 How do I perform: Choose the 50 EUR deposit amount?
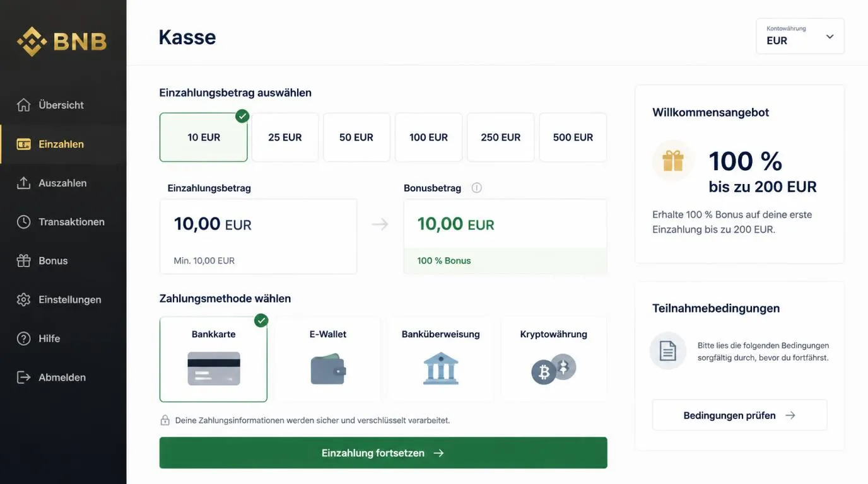[356, 137]
